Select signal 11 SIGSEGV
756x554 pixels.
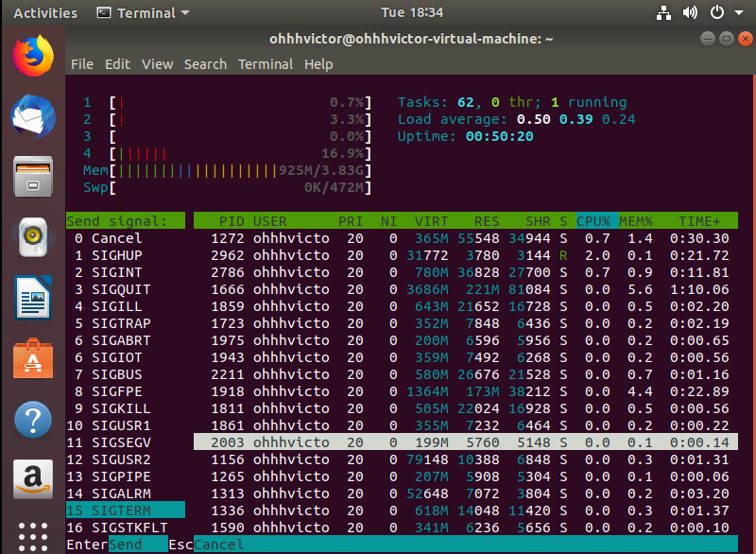[126, 442]
